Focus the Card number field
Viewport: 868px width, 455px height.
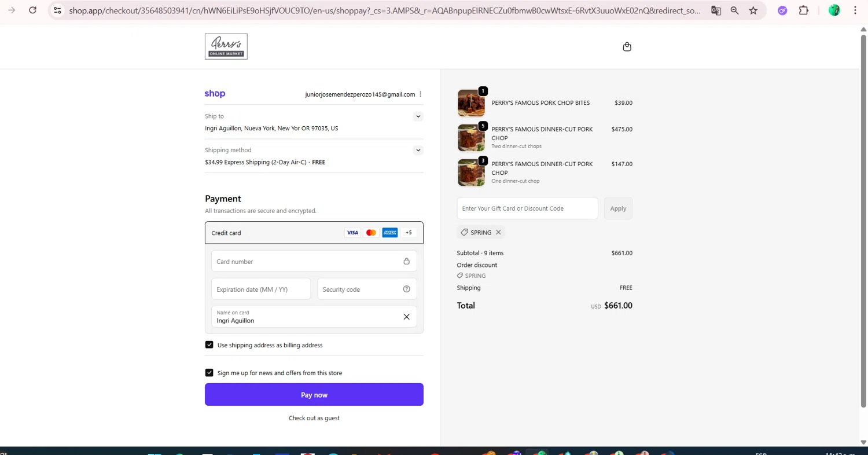[x=314, y=262]
